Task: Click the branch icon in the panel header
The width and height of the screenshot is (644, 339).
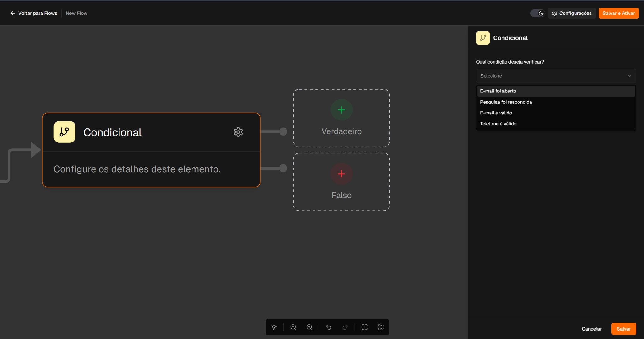Action: 483,38
